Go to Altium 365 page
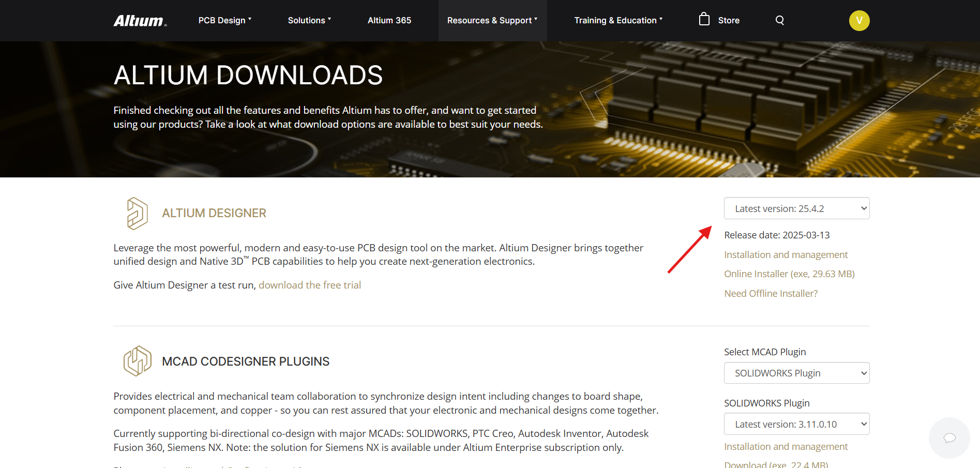This screenshot has width=980, height=468. coord(389,20)
